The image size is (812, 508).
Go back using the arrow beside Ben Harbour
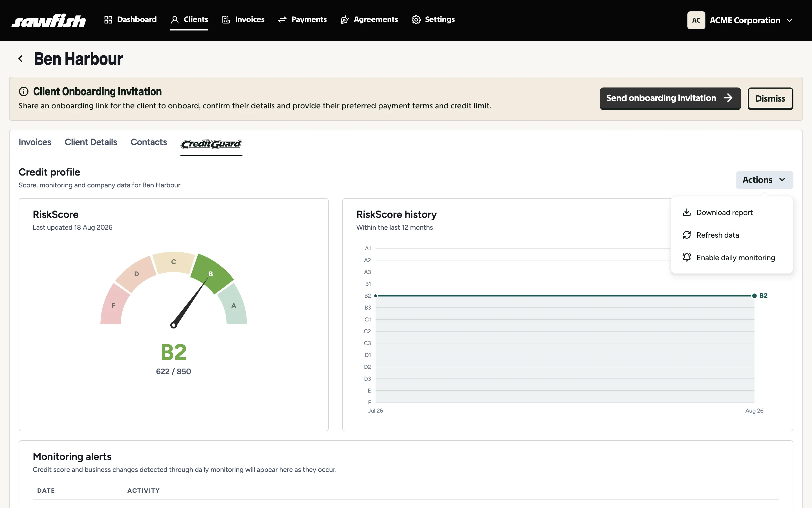coord(21,59)
